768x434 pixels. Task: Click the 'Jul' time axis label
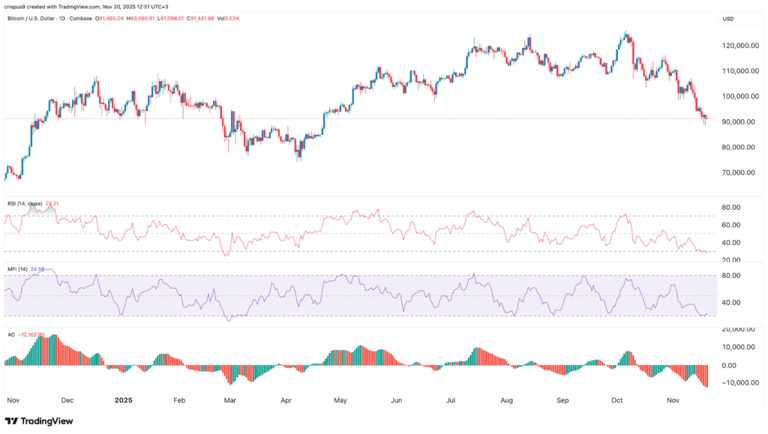451,400
